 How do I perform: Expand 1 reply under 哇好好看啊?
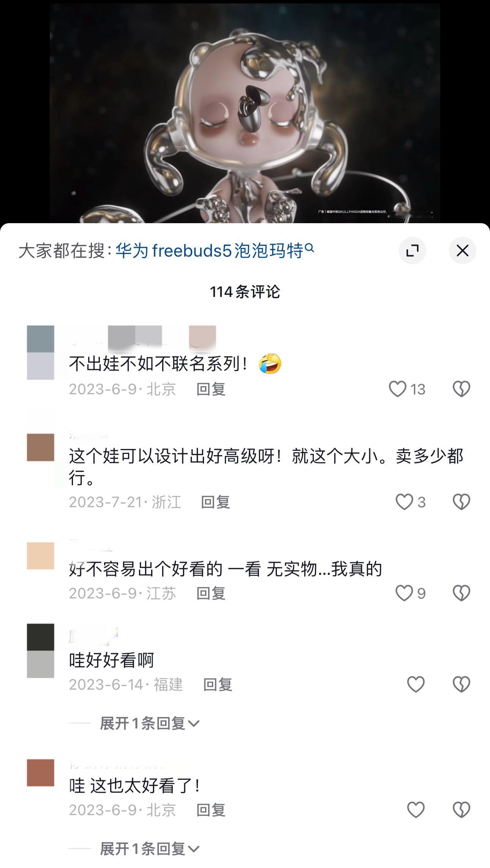tap(150, 723)
